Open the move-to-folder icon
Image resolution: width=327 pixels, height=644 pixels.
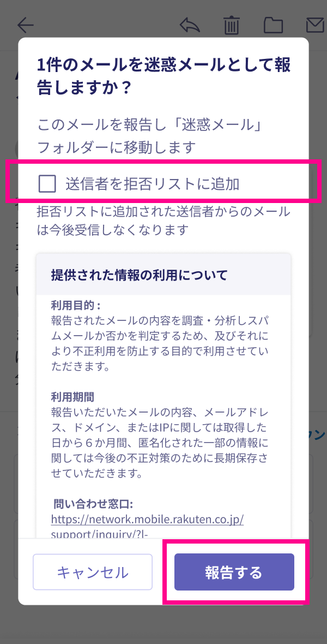click(273, 26)
